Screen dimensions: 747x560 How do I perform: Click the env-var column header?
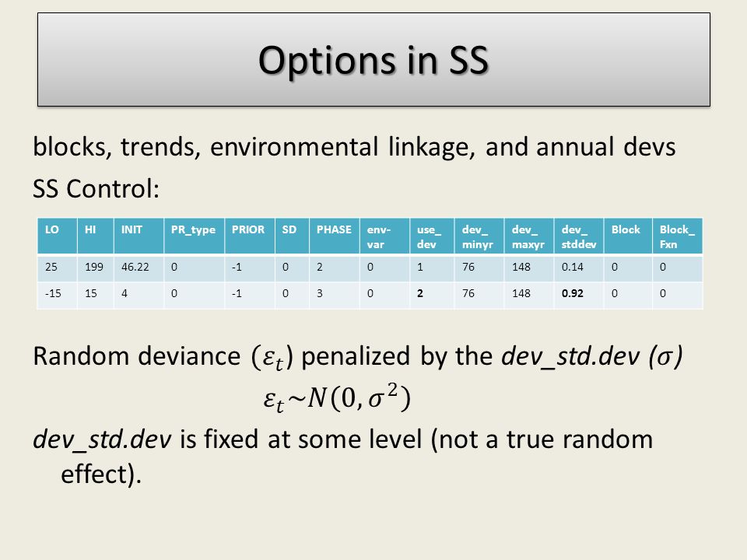point(384,236)
